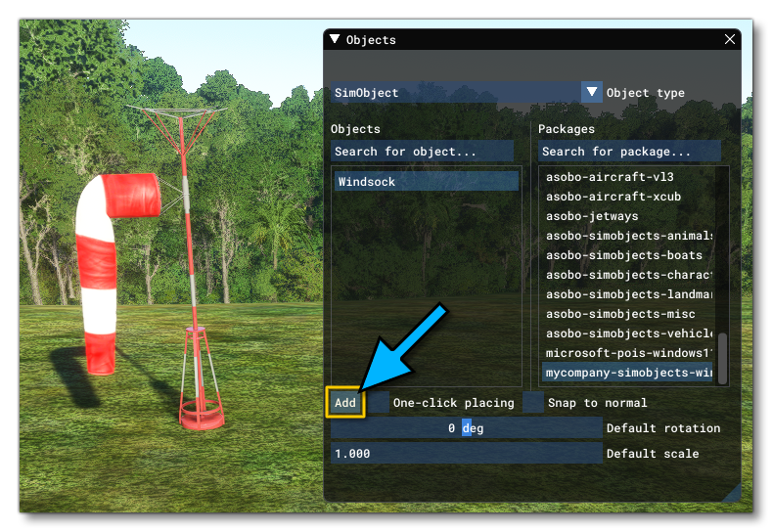
Task: Collapse the Objects window using the triangle
Action: point(335,40)
